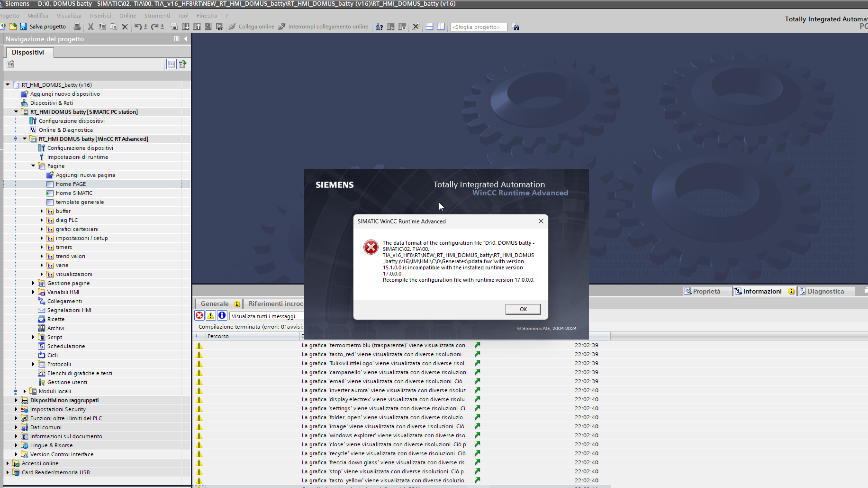Select Collegamenti in the project tree
868x488 pixels.
64,301
